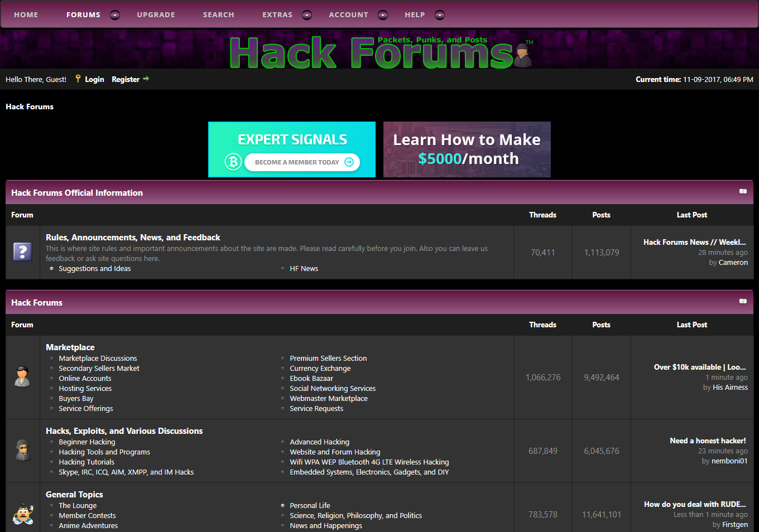Open the Hacking Tutorials subforum
This screenshot has height=532, width=759.
(87, 462)
